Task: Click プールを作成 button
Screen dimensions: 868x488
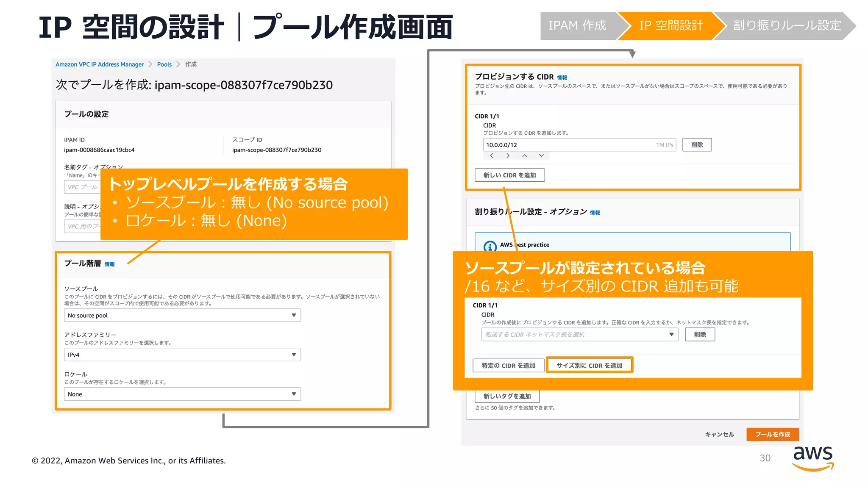Action: click(x=772, y=435)
